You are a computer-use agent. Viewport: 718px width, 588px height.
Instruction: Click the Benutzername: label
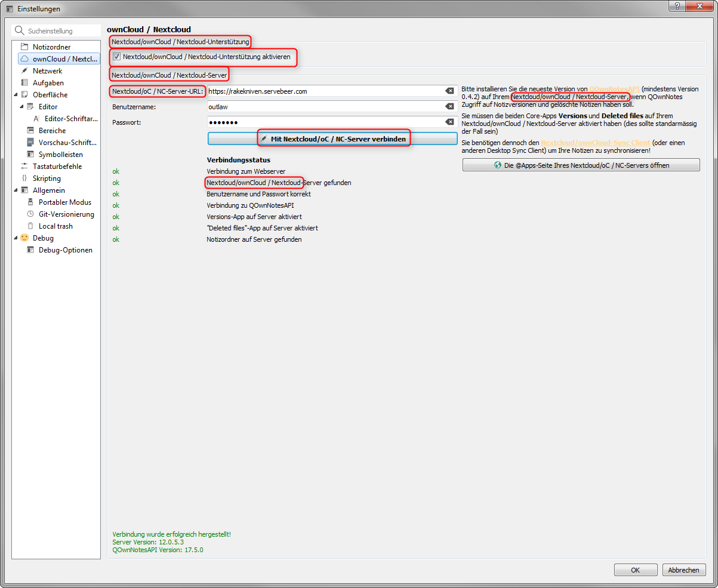pyautogui.click(x=134, y=106)
